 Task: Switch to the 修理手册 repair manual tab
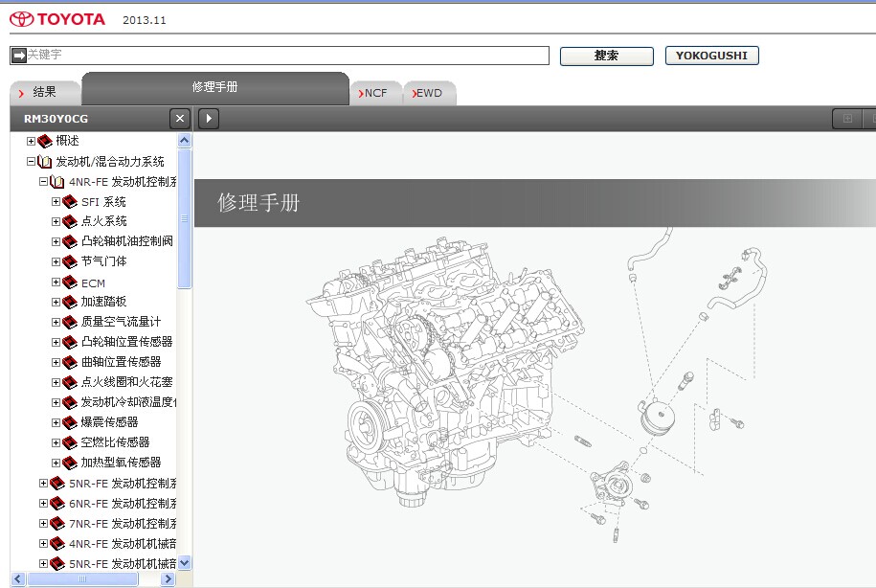pyautogui.click(x=215, y=87)
